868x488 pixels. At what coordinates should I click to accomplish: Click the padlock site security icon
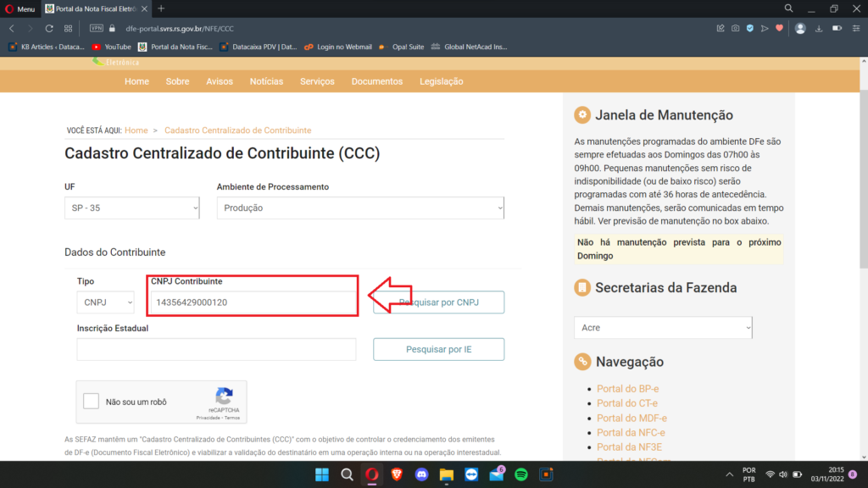tap(112, 28)
